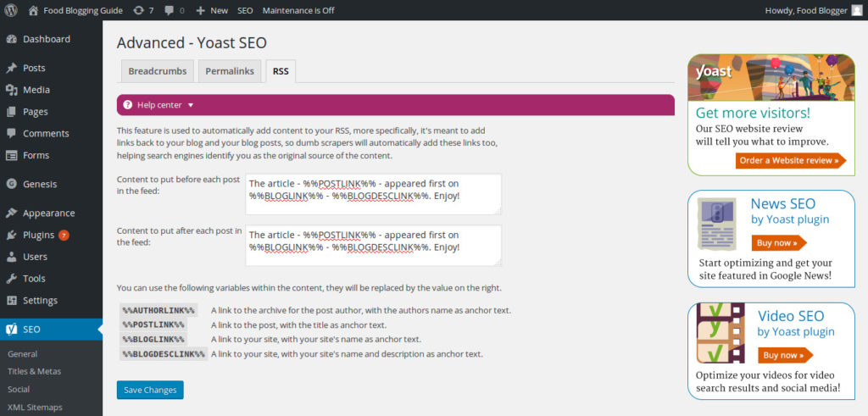This screenshot has height=416, width=868.
Task: Click the Get more visitors heading
Action: click(753, 113)
